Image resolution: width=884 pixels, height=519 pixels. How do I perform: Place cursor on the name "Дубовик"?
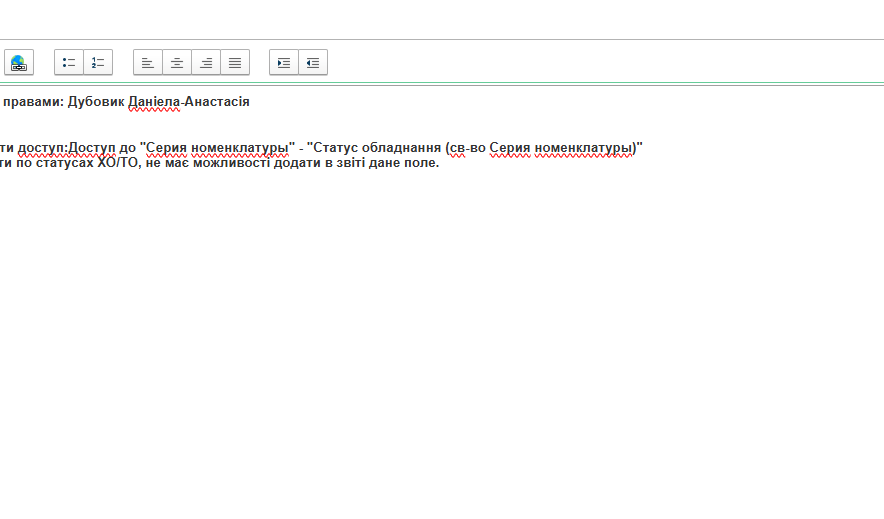click(x=96, y=102)
